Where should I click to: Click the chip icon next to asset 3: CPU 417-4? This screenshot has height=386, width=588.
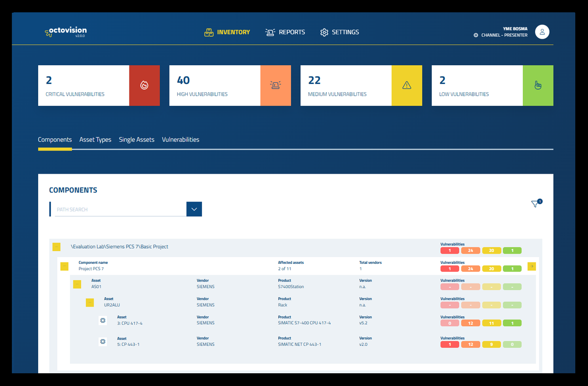click(x=102, y=320)
